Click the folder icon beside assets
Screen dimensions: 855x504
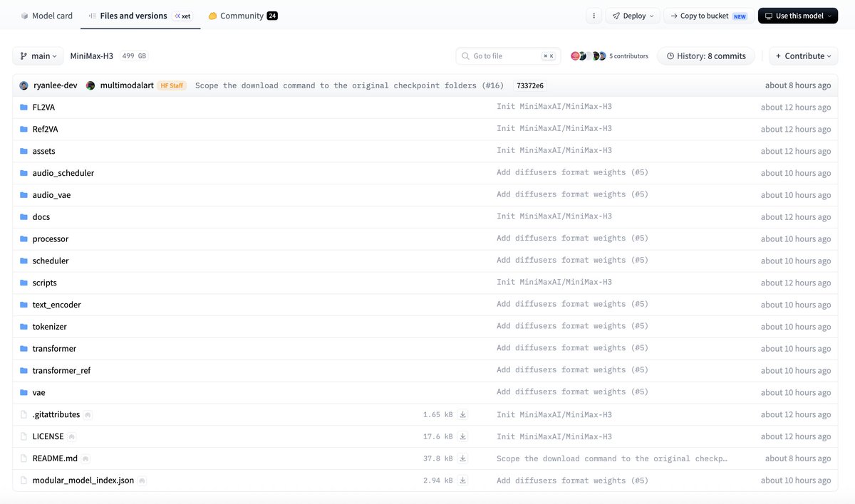tap(24, 152)
